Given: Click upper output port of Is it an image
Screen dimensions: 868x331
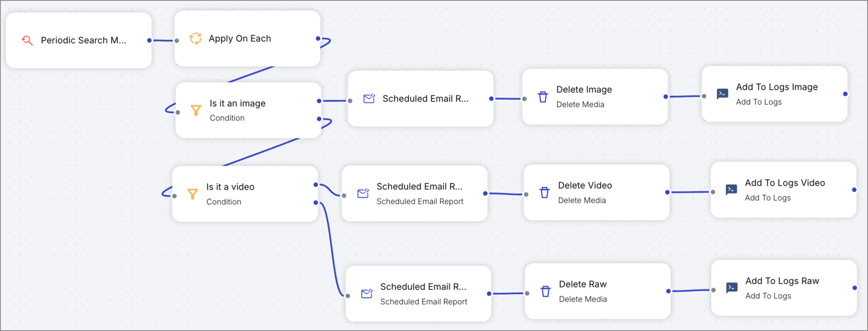Looking at the screenshot, I should pos(319,101).
